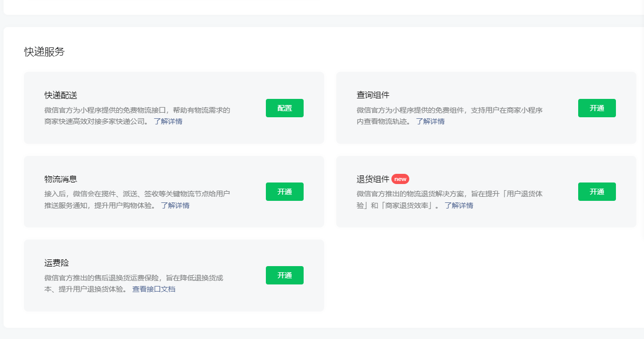644x339 pixels.
Task: Open 了解详情 link in 查询组件 card
Action: 430,121
